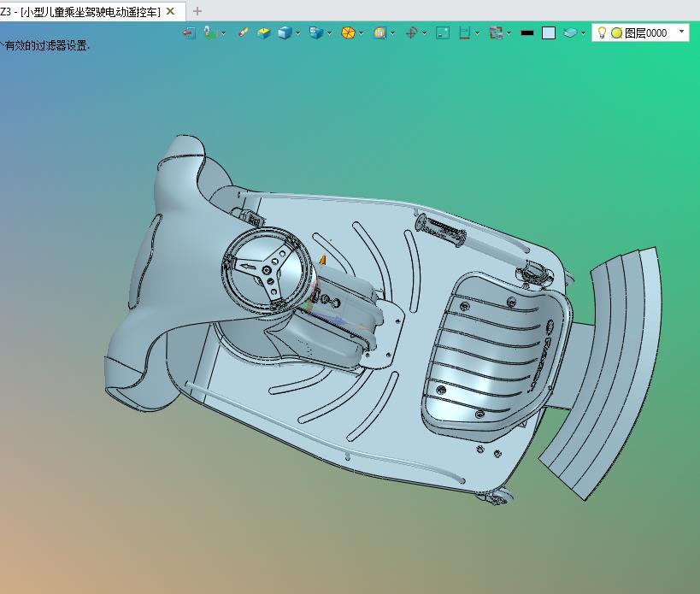The height and width of the screenshot is (594, 700).
Task: Click the black line color swatch
Action: coord(527,33)
